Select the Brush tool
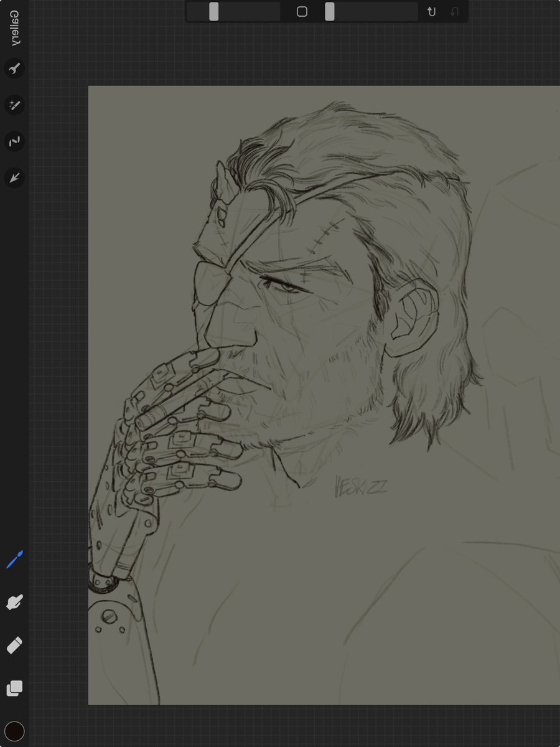Screen dimensions: 560x747 click(14, 559)
